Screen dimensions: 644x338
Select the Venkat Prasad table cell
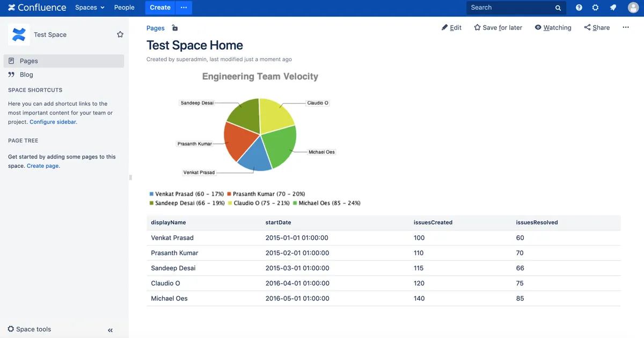[x=204, y=238]
